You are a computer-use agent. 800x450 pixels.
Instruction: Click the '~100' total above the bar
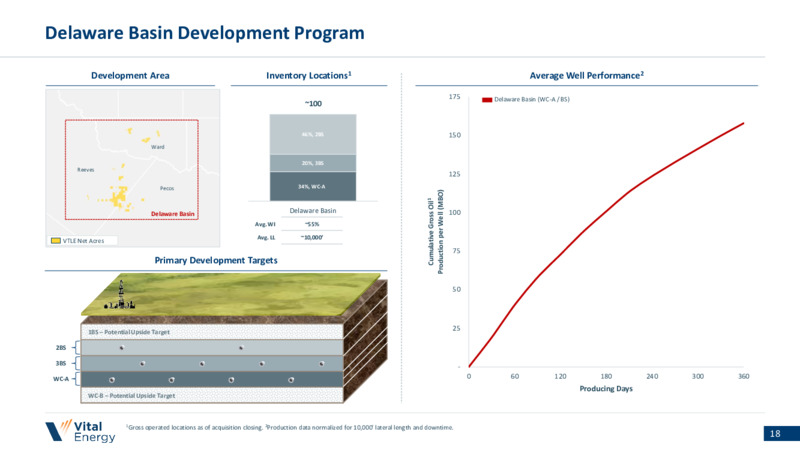point(313,104)
